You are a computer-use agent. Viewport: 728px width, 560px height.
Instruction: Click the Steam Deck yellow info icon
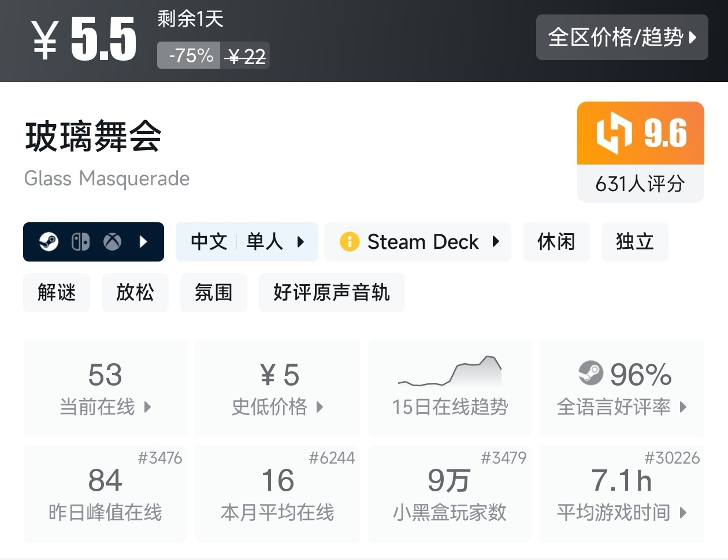(350, 242)
